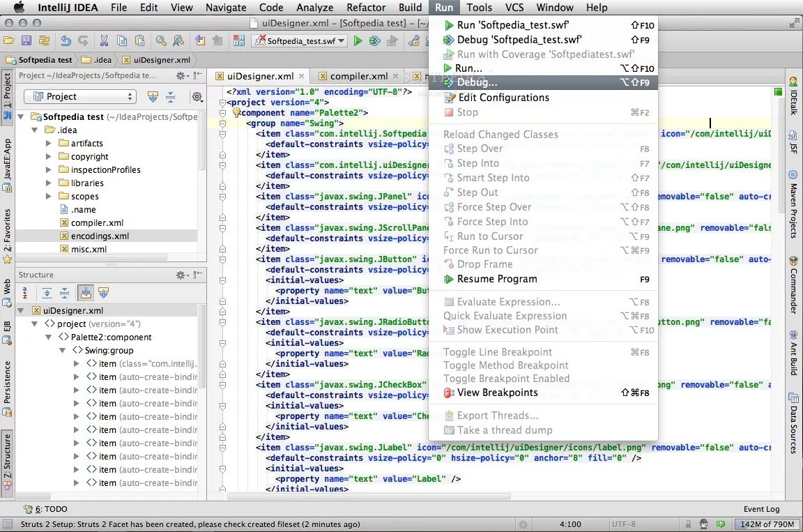Expand the inspectionProfiles folder
803x532 pixels.
tap(49, 169)
